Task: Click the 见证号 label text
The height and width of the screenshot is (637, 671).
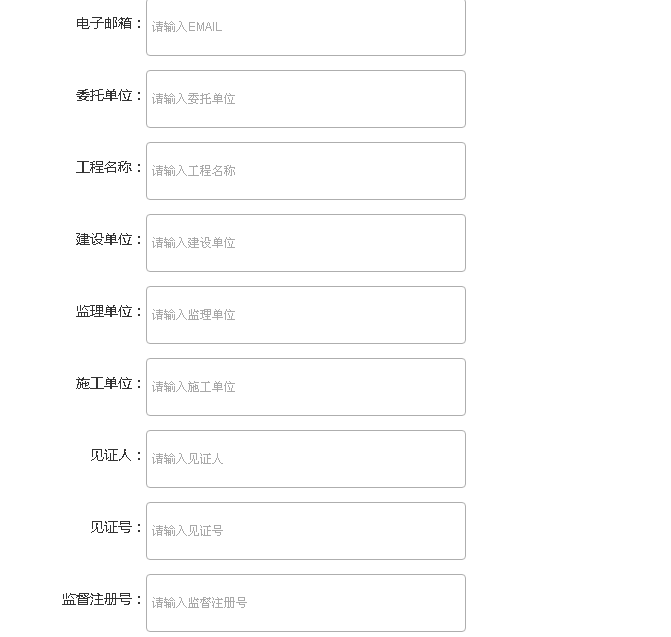Action: [111, 528]
